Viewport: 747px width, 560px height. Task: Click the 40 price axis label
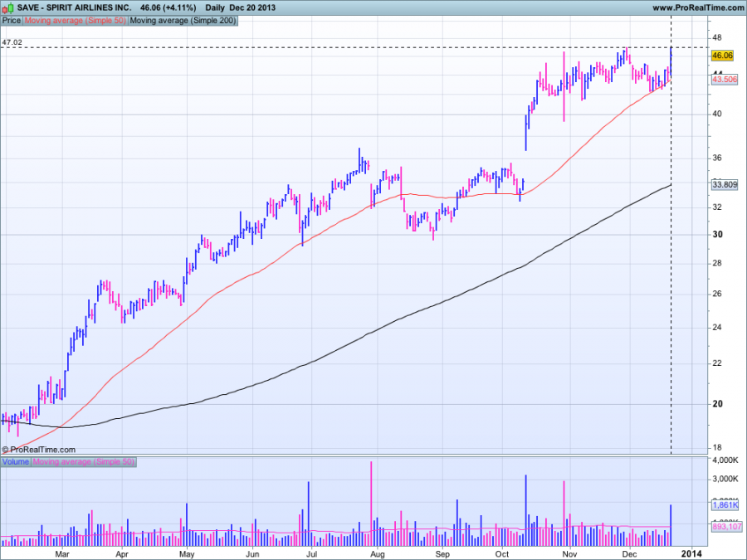(x=717, y=114)
